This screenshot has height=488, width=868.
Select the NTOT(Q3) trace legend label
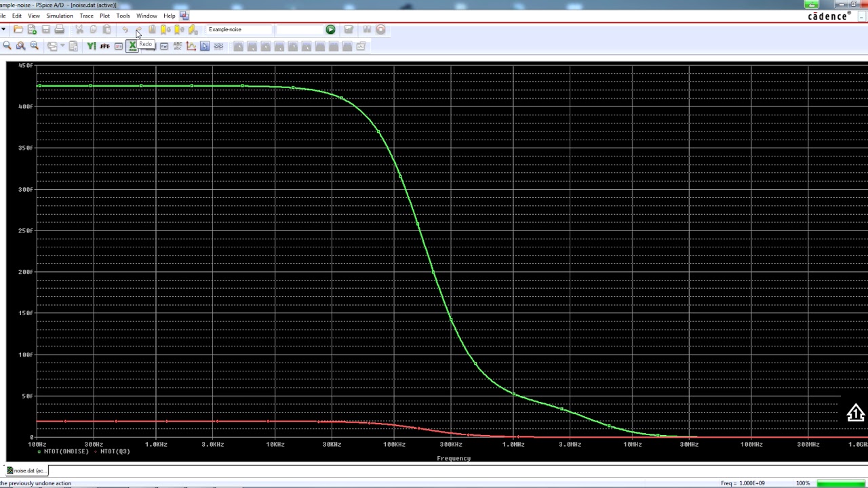(115, 451)
